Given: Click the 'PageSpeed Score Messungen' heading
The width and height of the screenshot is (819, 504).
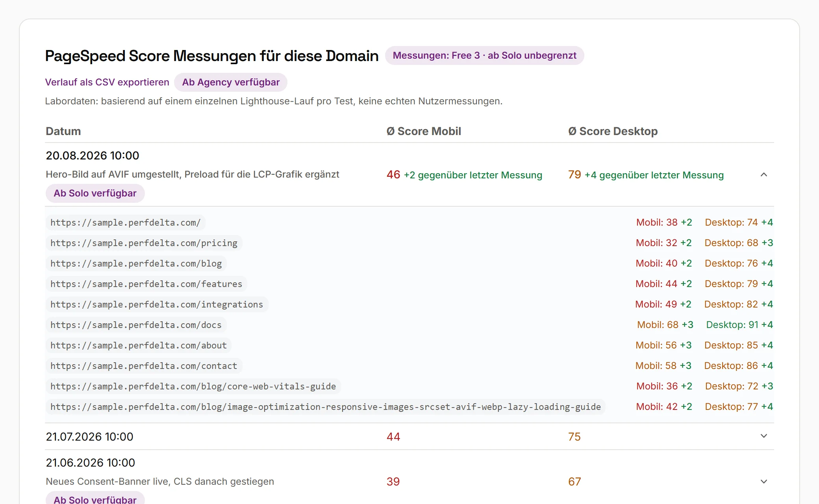Looking at the screenshot, I should pyautogui.click(x=212, y=56).
